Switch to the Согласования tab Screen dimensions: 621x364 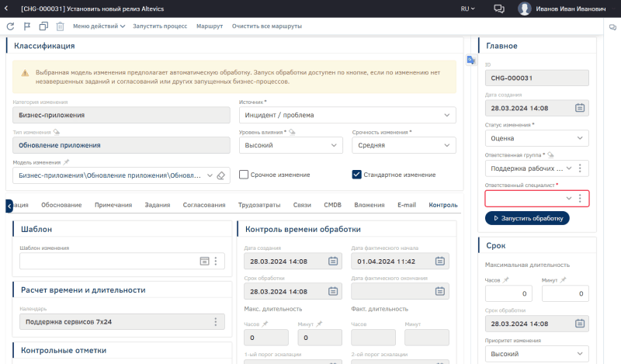[204, 205]
